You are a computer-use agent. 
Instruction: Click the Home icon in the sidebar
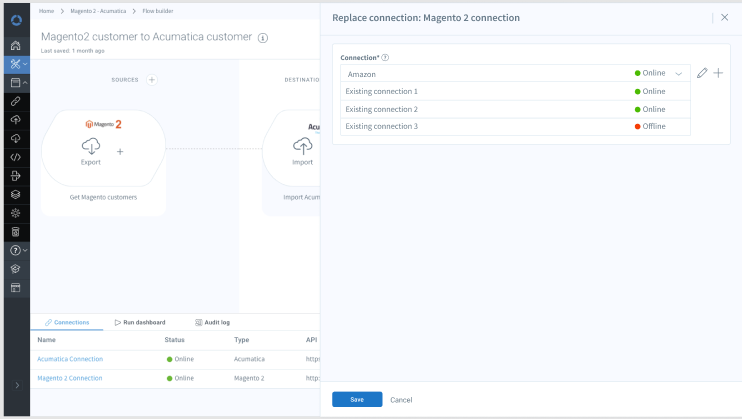pos(15,46)
